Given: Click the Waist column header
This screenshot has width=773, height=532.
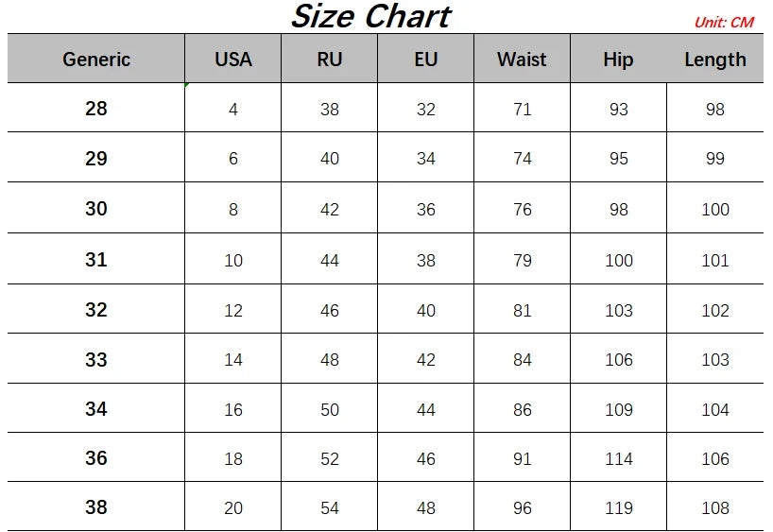Looking at the screenshot, I should pyautogui.click(x=523, y=60).
